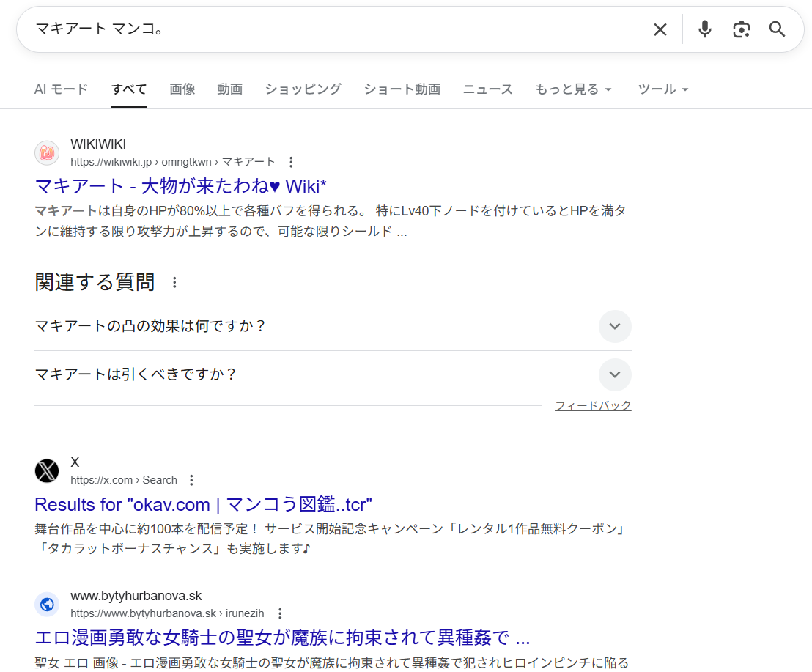Click the フィードバック link
This screenshot has width=812, height=672.
point(592,406)
